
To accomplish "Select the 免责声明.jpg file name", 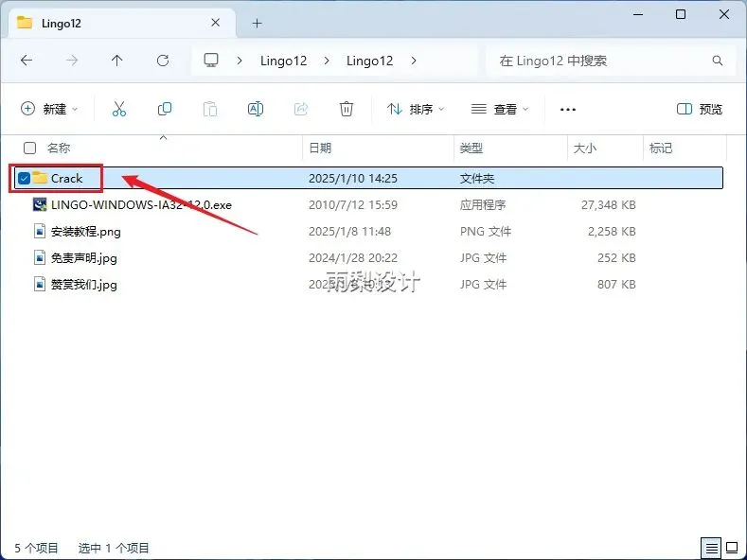I will coord(84,258).
